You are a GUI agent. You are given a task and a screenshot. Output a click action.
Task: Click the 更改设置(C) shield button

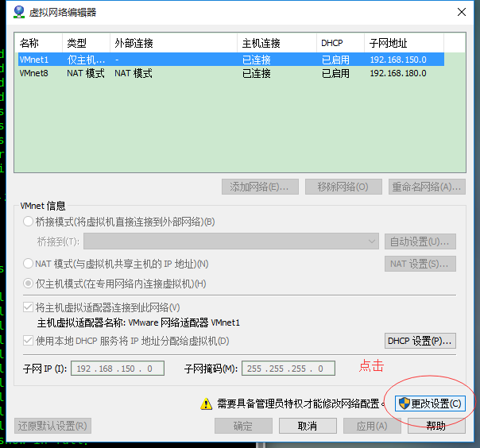pos(430,404)
